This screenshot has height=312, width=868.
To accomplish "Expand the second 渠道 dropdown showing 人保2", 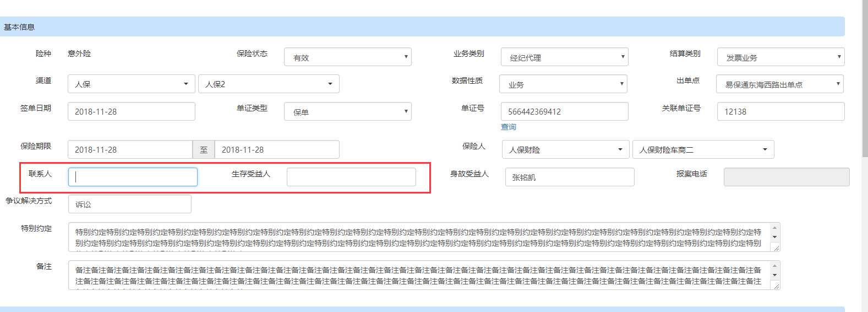I will click(269, 84).
